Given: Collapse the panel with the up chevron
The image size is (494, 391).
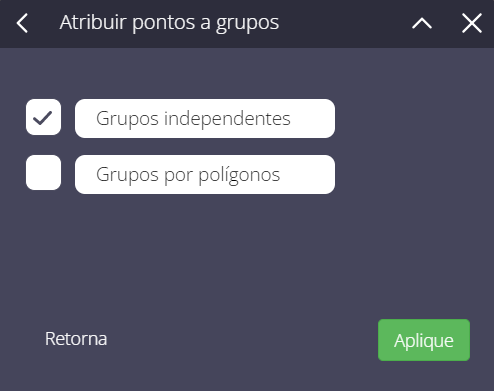Looking at the screenshot, I should [x=422, y=24].
